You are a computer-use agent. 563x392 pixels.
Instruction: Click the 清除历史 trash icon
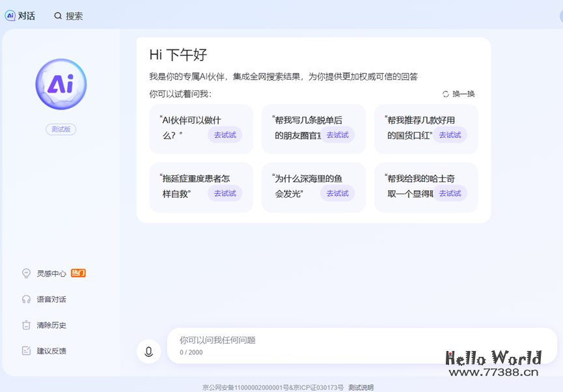pyautogui.click(x=26, y=325)
